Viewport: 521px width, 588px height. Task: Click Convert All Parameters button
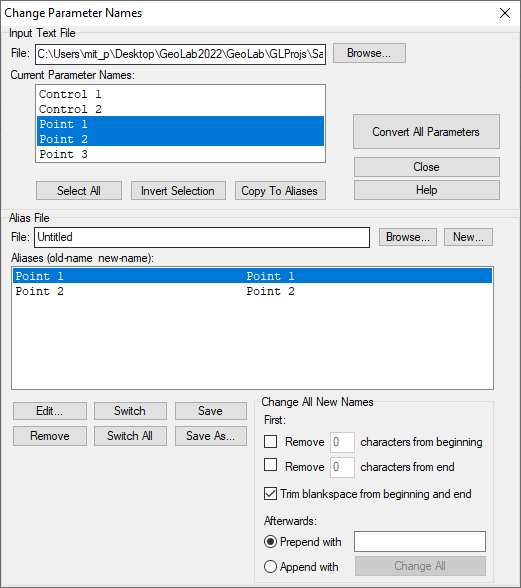click(426, 132)
